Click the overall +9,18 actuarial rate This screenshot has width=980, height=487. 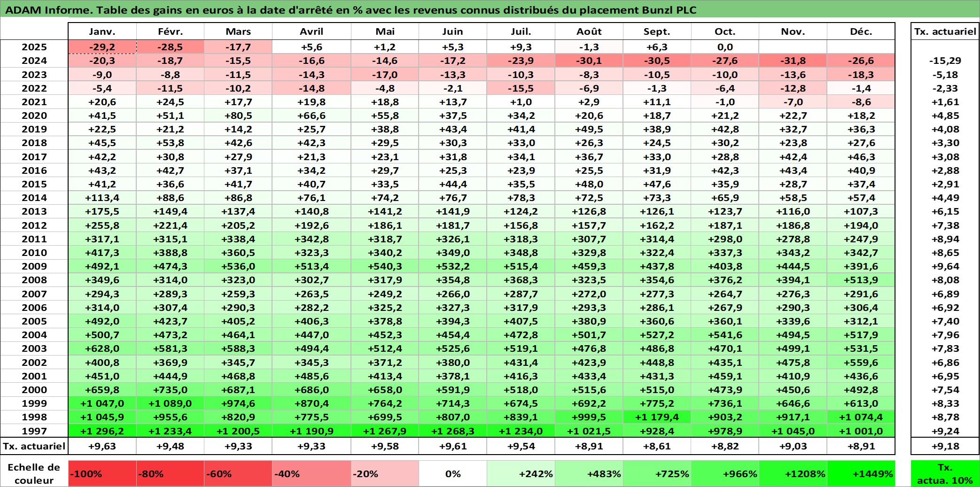(x=945, y=446)
